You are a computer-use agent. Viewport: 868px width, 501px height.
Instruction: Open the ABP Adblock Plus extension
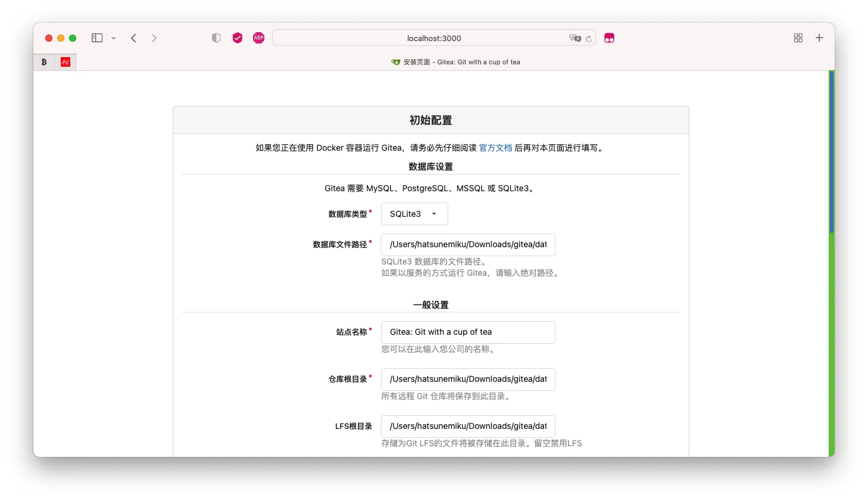point(258,38)
